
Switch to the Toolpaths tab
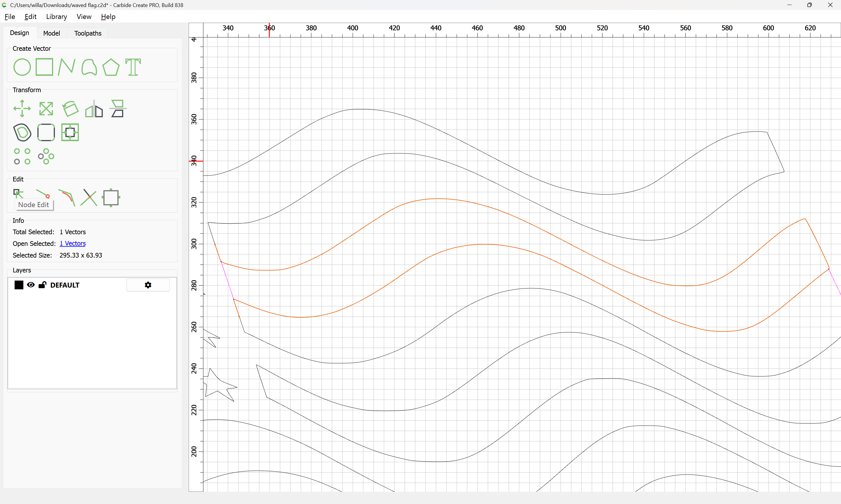coord(88,33)
